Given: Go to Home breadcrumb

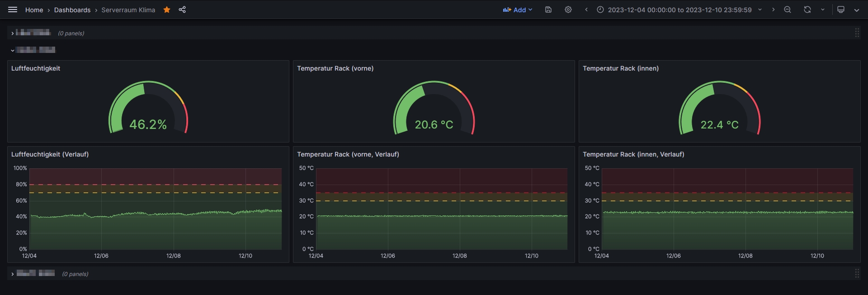Looking at the screenshot, I should pyautogui.click(x=34, y=10).
